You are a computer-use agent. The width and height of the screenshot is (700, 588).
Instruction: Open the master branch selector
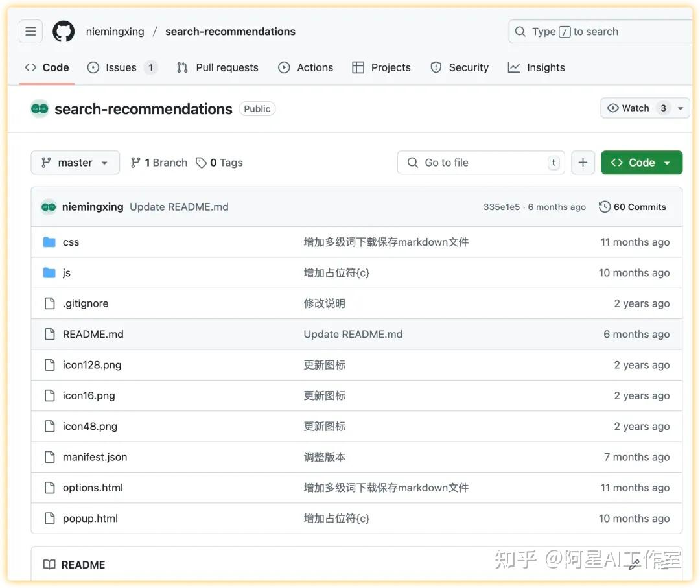(75, 162)
